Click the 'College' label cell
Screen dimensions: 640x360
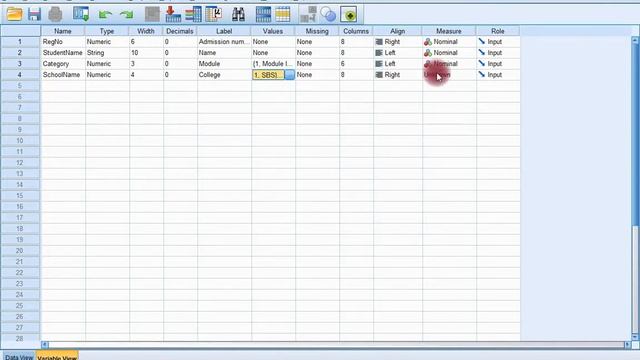224,75
